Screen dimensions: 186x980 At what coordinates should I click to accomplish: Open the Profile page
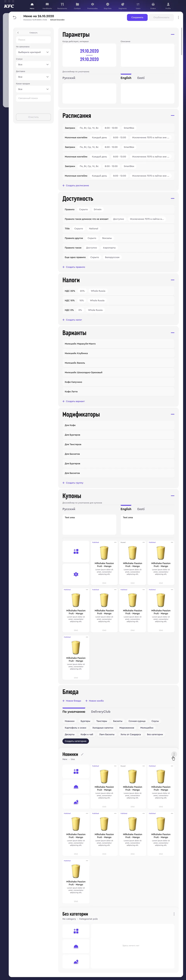click(168, 6)
